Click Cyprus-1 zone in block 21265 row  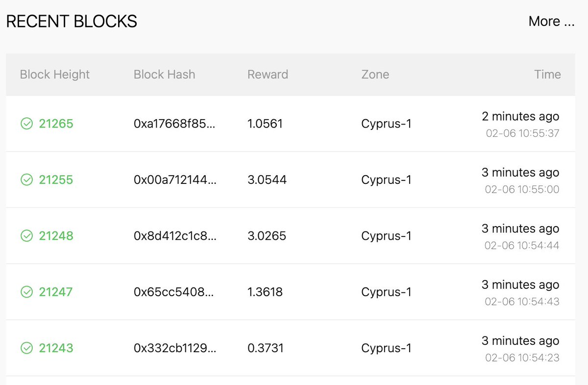tap(386, 124)
